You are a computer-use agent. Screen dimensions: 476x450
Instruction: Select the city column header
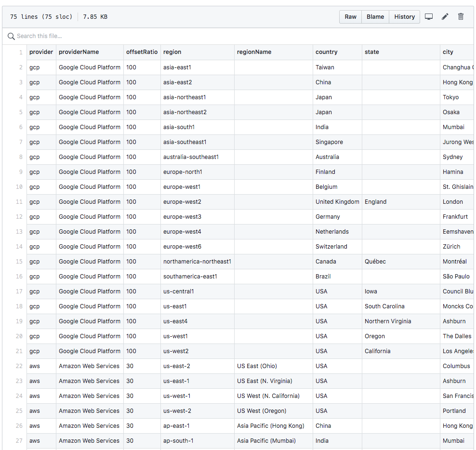click(x=457, y=52)
